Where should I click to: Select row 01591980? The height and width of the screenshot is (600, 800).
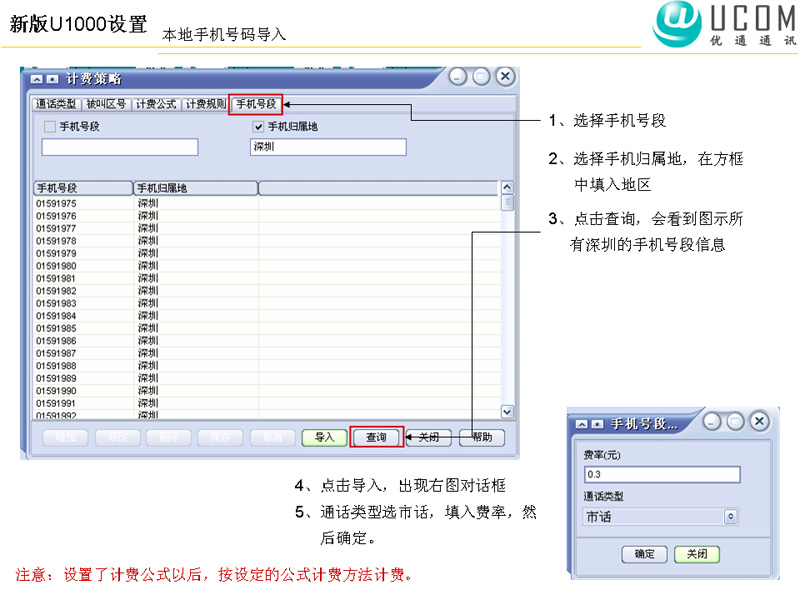pos(267,266)
